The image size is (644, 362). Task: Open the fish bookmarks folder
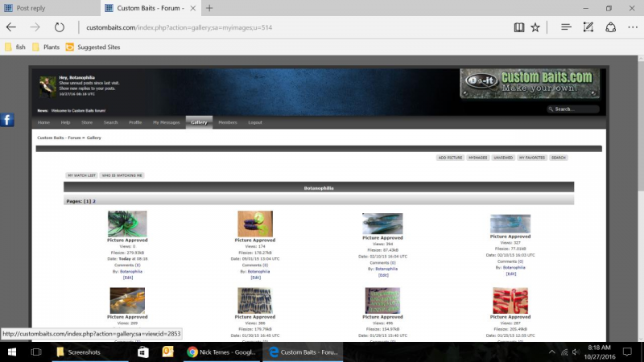coord(15,47)
